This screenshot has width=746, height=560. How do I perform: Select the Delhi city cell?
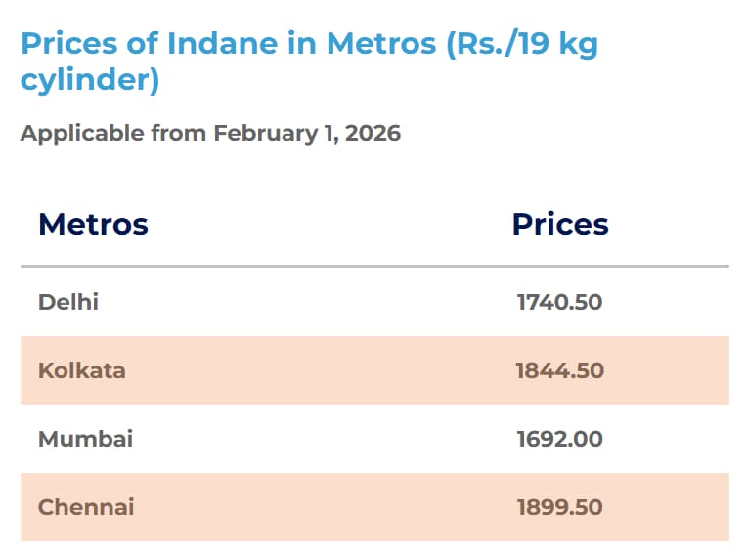(x=68, y=302)
